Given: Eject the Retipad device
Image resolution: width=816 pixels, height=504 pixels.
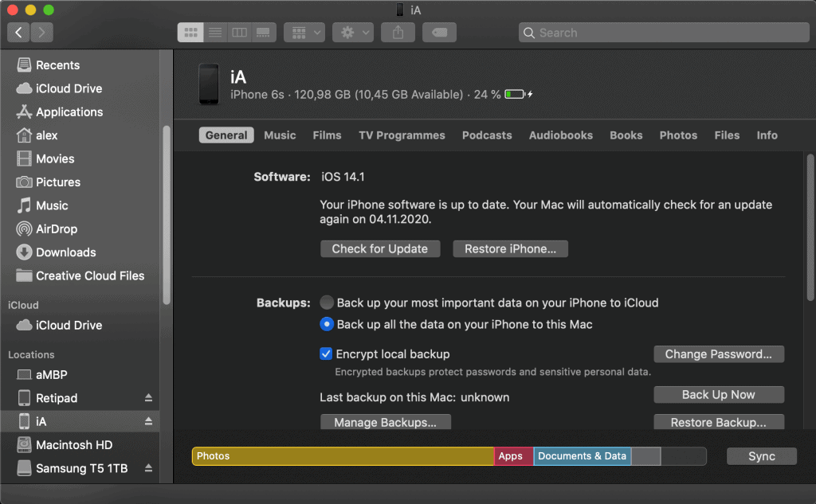Looking at the screenshot, I should pos(148,397).
